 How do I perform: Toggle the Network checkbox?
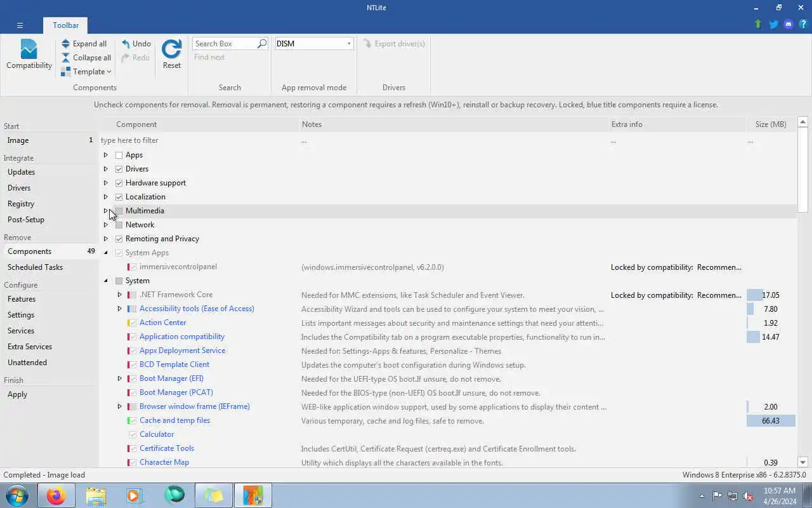119,225
